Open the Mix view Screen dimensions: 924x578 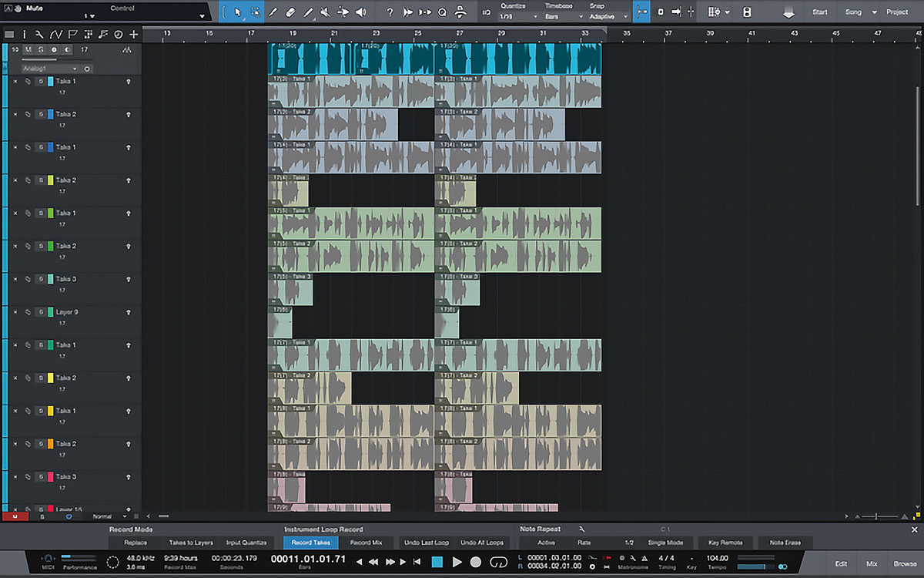click(x=872, y=563)
